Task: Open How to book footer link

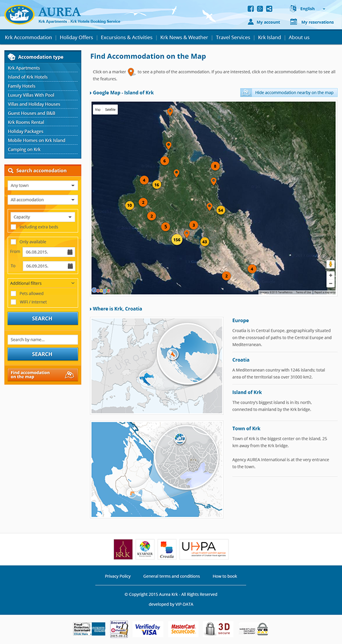Action: (x=225, y=576)
